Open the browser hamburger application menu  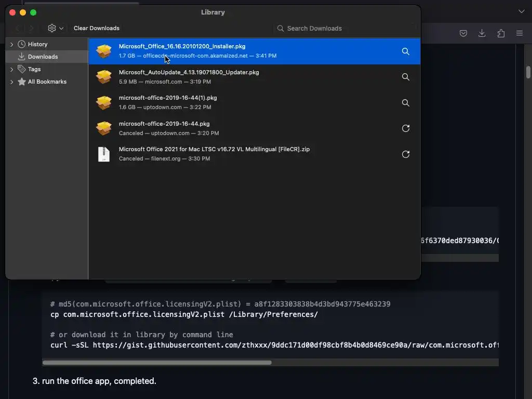[520, 33]
